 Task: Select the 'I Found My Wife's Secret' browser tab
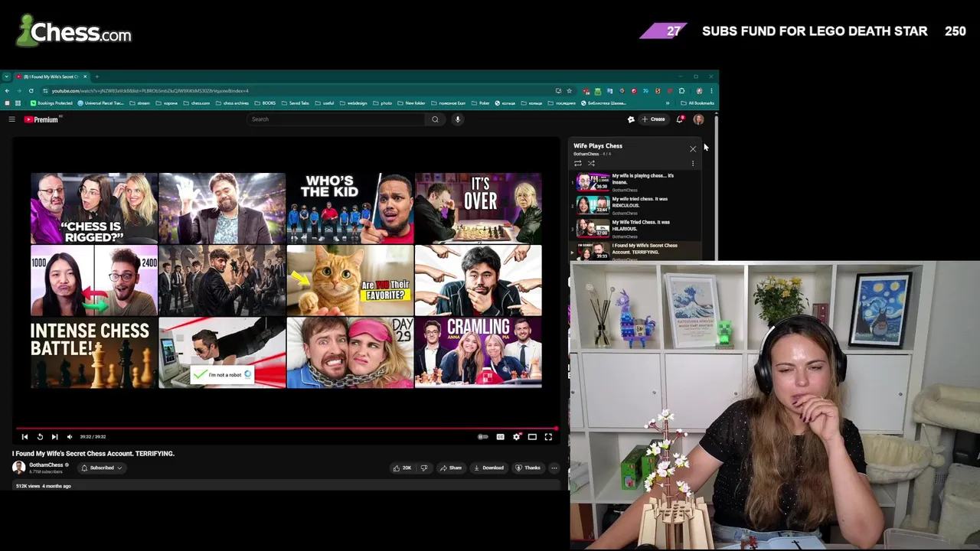(52, 77)
